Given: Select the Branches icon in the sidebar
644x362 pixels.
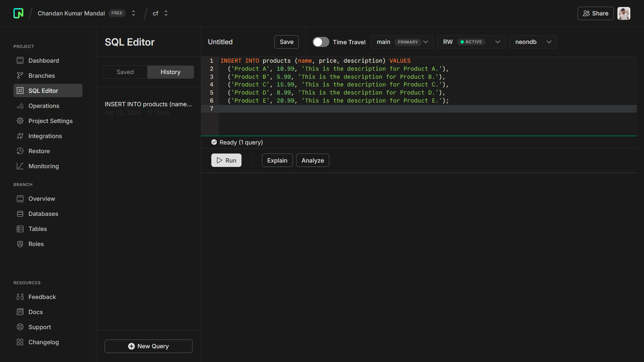Looking at the screenshot, I should click(x=20, y=75).
